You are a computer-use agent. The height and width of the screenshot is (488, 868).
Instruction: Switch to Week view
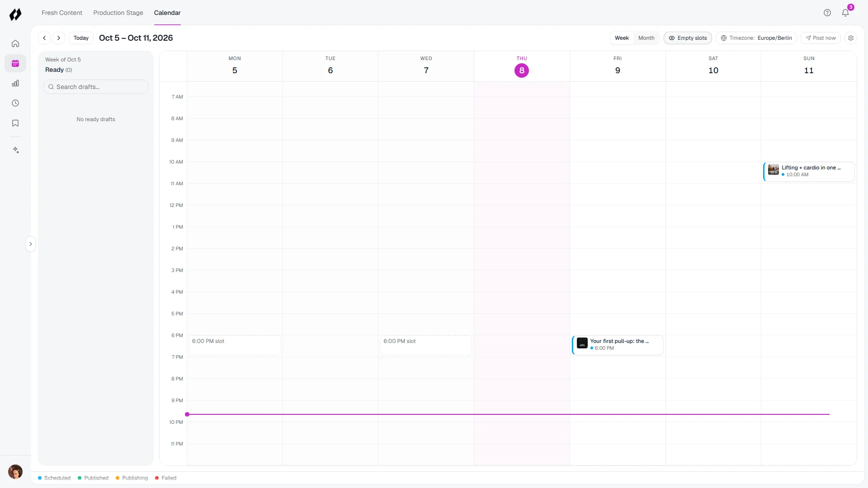tap(622, 38)
